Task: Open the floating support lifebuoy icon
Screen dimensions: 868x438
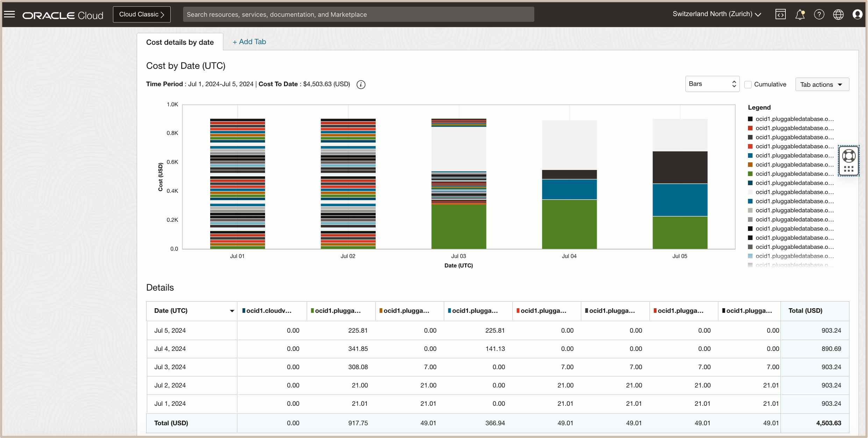Action: click(849, 156)
